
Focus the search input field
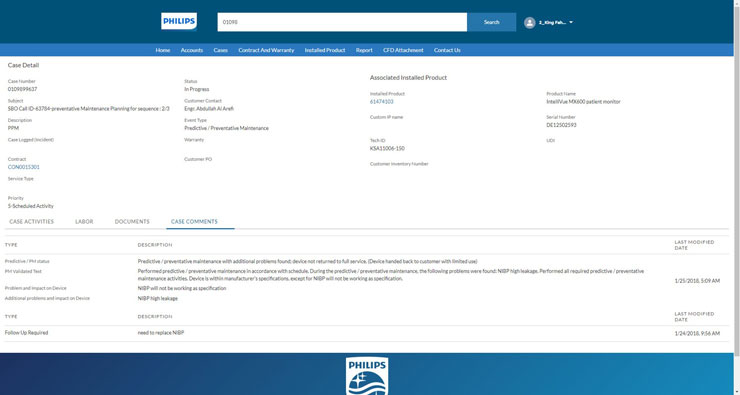click(342, 22)
